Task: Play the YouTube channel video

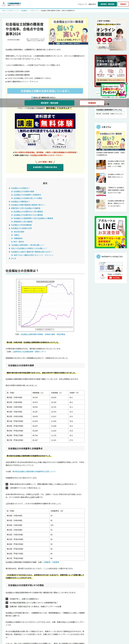Action: (111, 267)
